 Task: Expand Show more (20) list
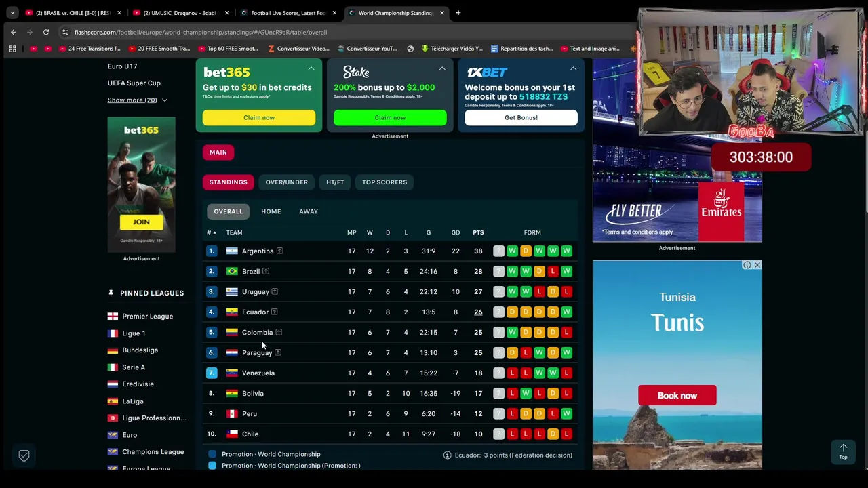tap(138, 100)
